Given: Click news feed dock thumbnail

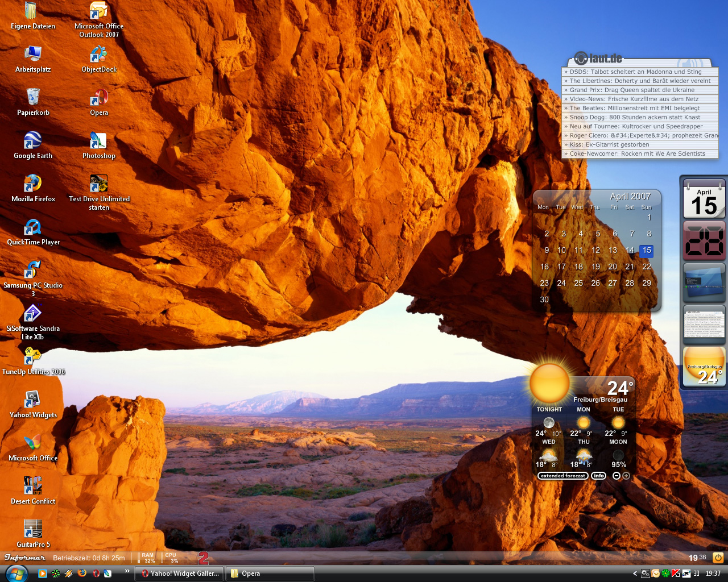Looking at the screenshot, I should (x=704, y=324).
